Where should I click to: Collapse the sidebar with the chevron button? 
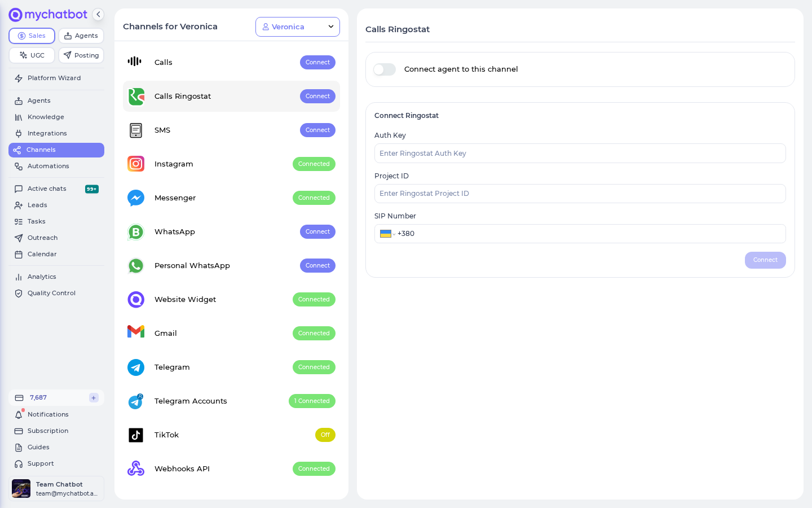click(x=98, y=15)
